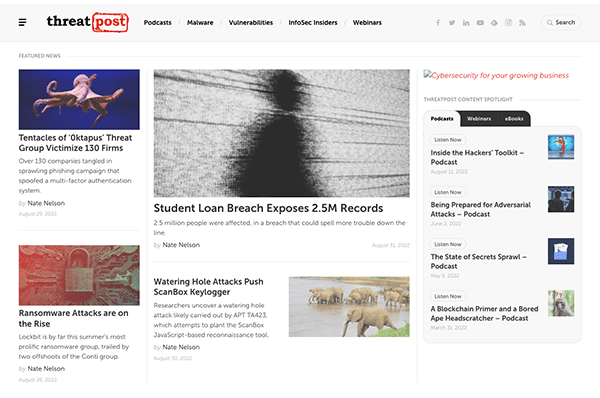Click author Nate Nelson under Oktapus article
Screen dimensions: 600x398
tap(46, 203)
